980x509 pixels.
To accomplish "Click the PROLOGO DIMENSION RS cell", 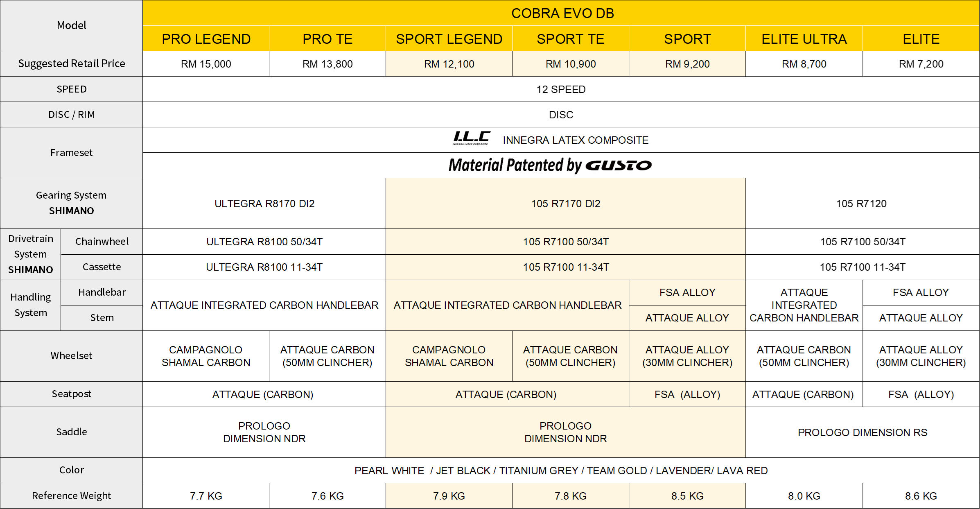I will click(x=862, y=432).
